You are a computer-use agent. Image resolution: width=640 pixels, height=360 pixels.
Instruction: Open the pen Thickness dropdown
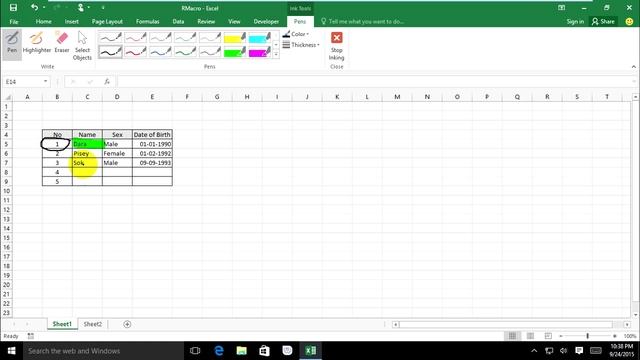pyautogui.click(x=301, y=45)
